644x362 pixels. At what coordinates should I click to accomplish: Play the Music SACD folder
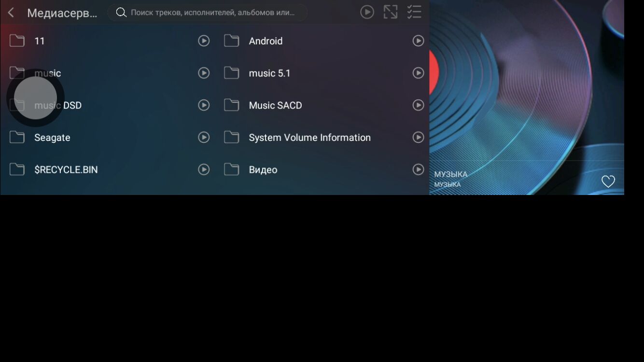[418, 105]
